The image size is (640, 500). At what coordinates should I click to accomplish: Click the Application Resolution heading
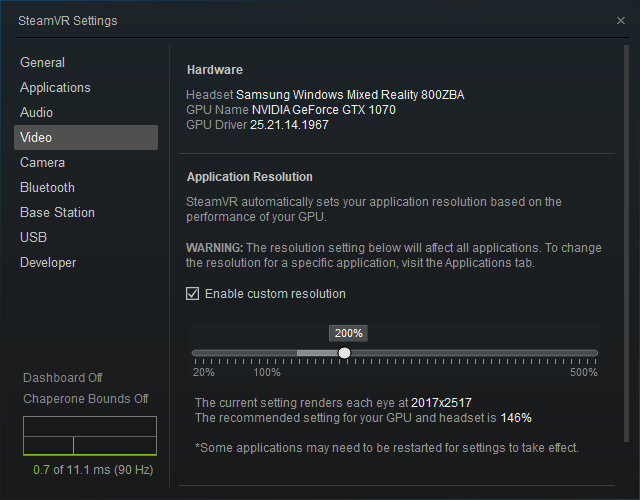click(x=250, y=177)
